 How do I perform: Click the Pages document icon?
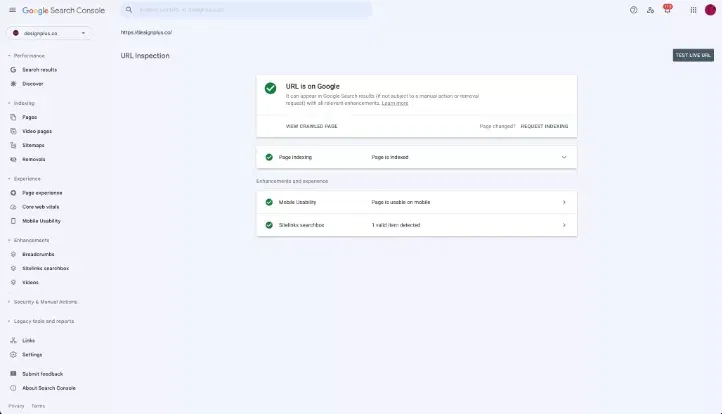(13, 117)
